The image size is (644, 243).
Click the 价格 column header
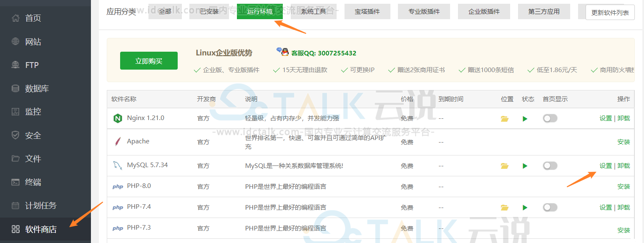click(407, 99)
